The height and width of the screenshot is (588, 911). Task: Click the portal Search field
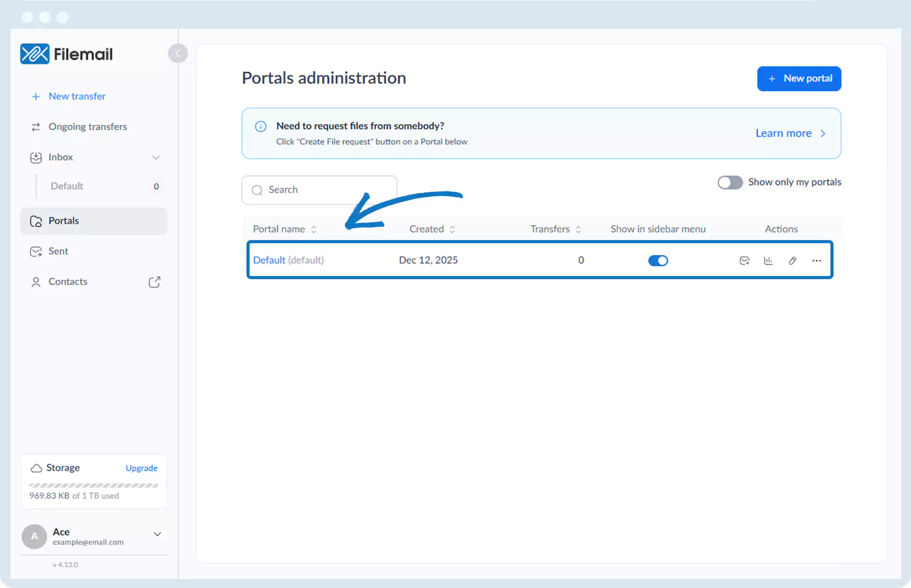pos(319,190)
